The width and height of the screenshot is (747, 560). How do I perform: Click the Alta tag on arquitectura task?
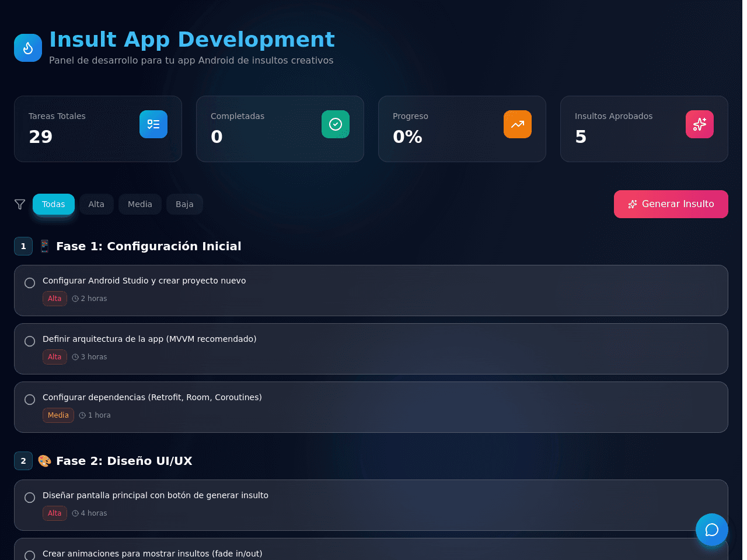(55, 357)
